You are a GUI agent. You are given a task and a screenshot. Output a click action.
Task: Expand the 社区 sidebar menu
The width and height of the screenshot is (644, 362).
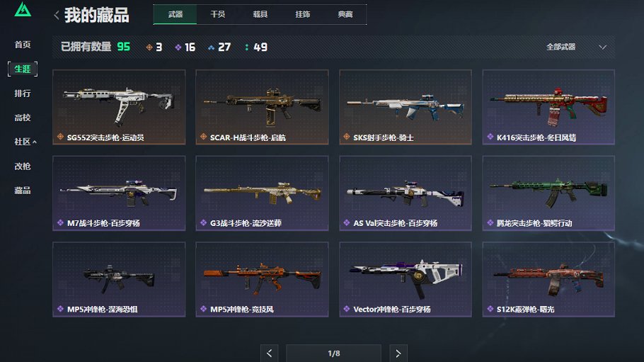click(x=25, y=142)
